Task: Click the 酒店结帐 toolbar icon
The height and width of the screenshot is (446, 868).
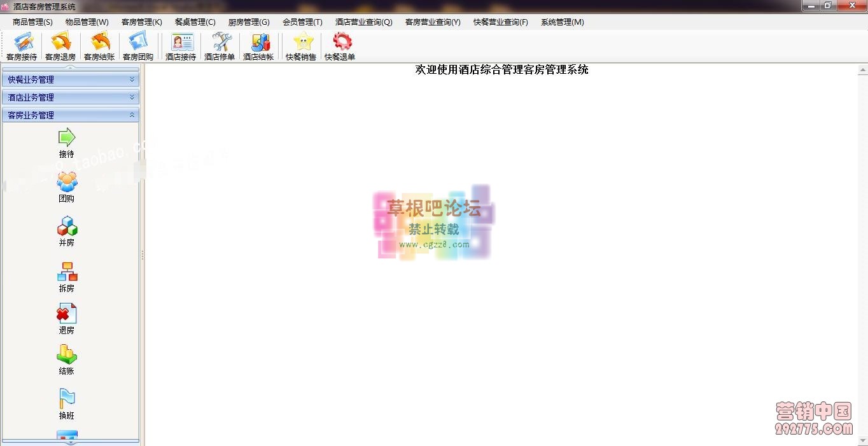Action: tap(258, 46)
